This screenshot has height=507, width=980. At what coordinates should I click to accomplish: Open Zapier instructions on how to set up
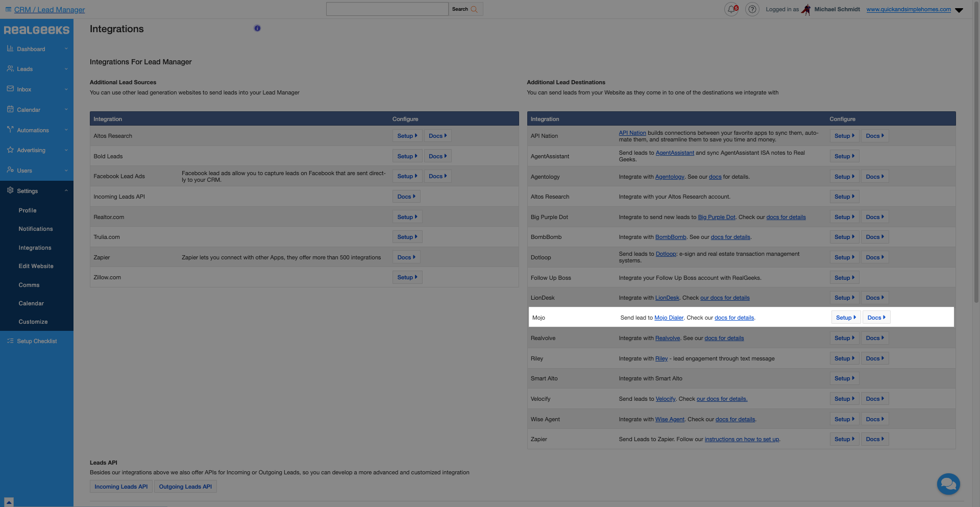point(742,439)
